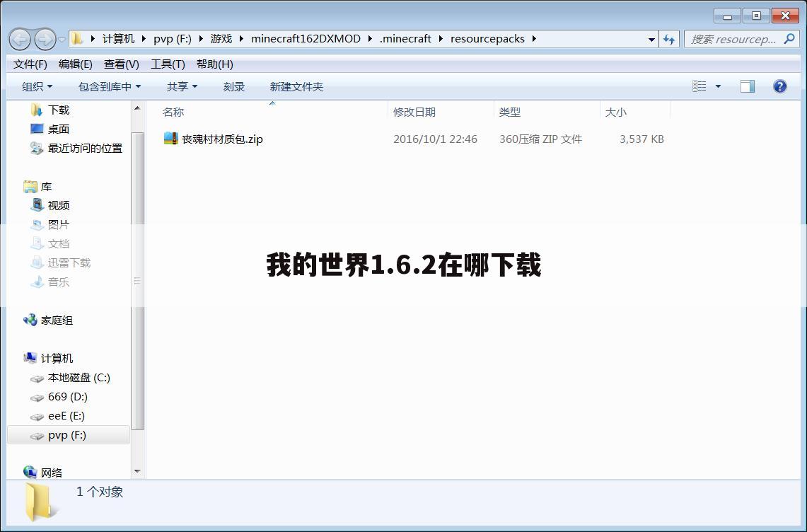The image size is (807, 532).
Task: Click the size value 3,537 KB
Action: point(641,139)
